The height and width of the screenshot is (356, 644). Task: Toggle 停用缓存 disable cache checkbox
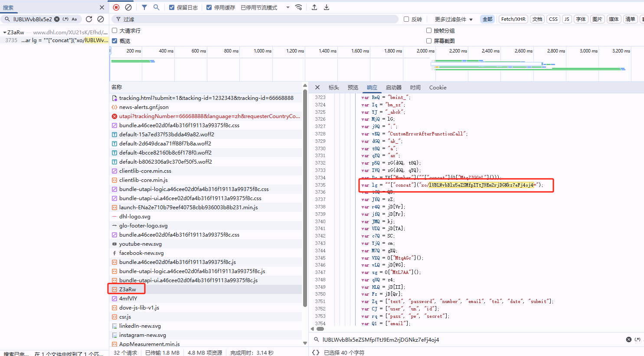(209, 7)
